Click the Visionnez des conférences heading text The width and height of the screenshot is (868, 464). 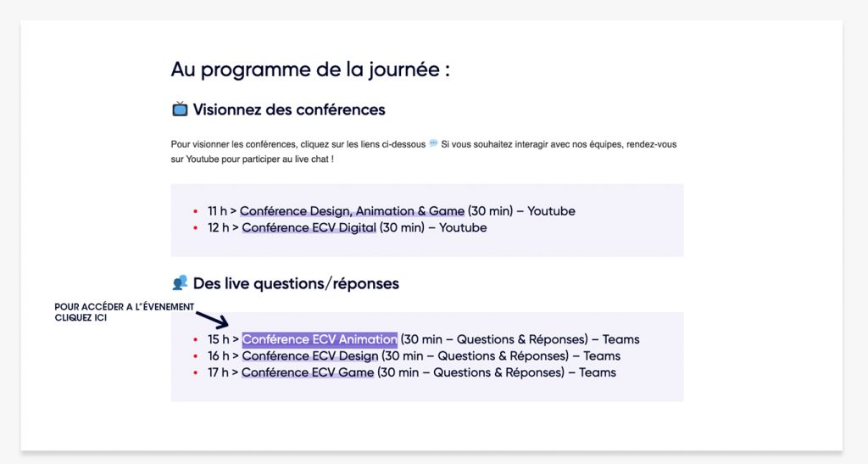click(x=289, y=109)
